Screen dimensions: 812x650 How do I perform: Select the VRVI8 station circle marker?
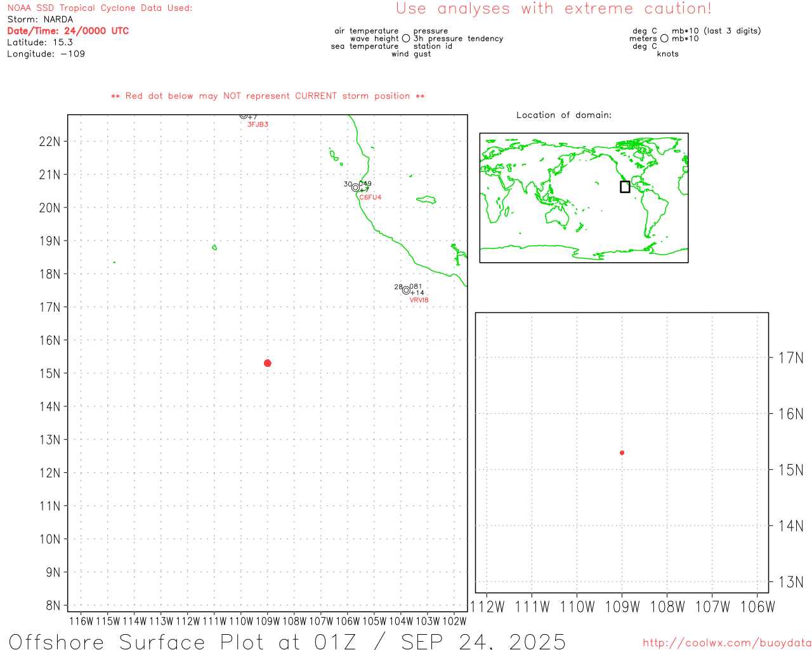406,291
